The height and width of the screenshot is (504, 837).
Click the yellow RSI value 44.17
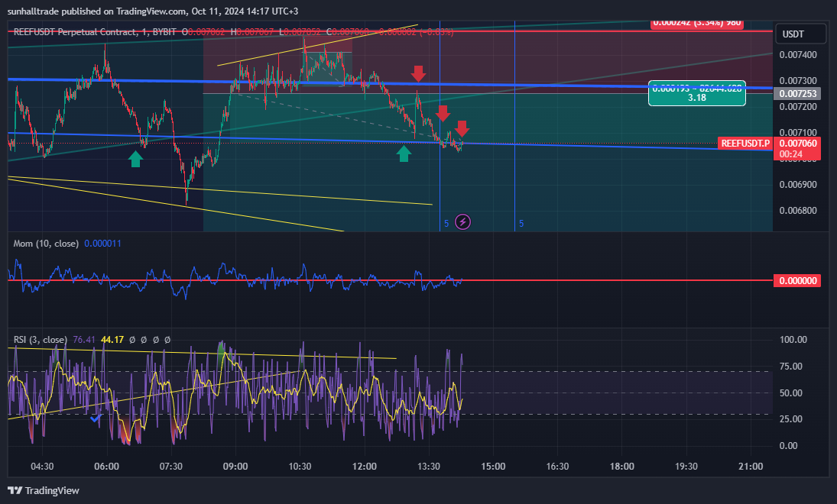coord(112,340)
